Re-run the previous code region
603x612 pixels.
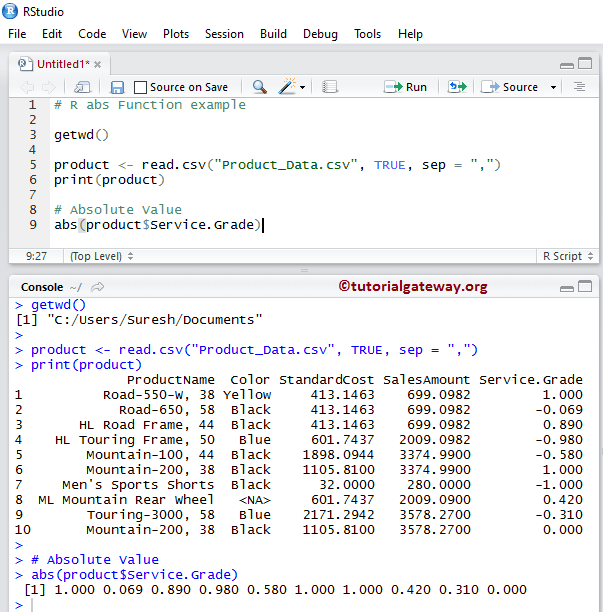[x=457, y=87]
